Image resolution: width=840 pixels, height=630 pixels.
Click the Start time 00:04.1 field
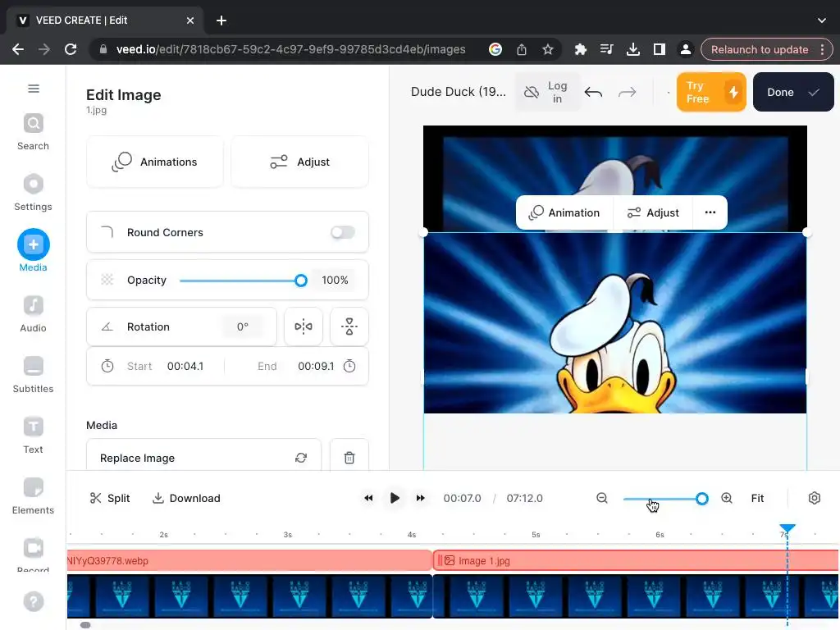tap(185, 366)
